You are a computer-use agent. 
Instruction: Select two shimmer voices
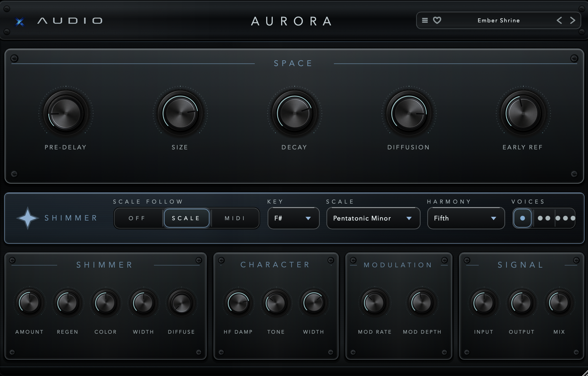[x=544, y=218]
